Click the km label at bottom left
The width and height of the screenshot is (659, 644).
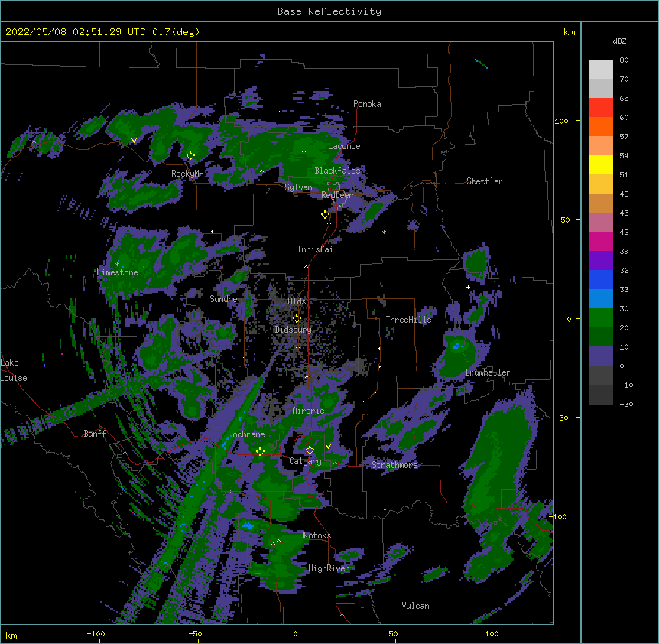(11, 636)
